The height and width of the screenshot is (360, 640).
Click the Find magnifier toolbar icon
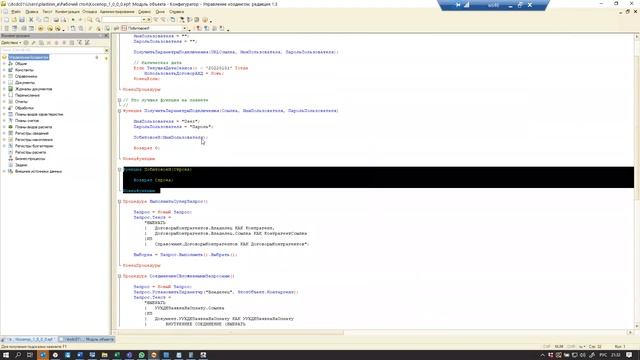[x=90, y=20]
